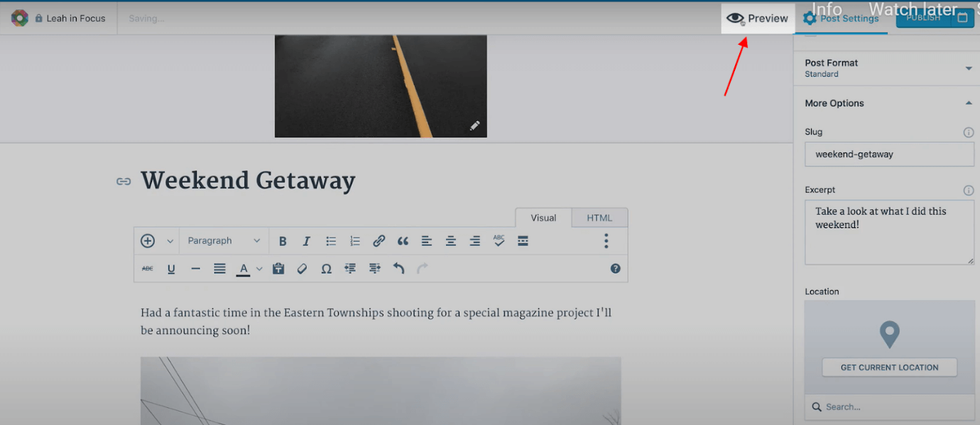
Task: Insert a bulleted list
Action: [331, 241]
